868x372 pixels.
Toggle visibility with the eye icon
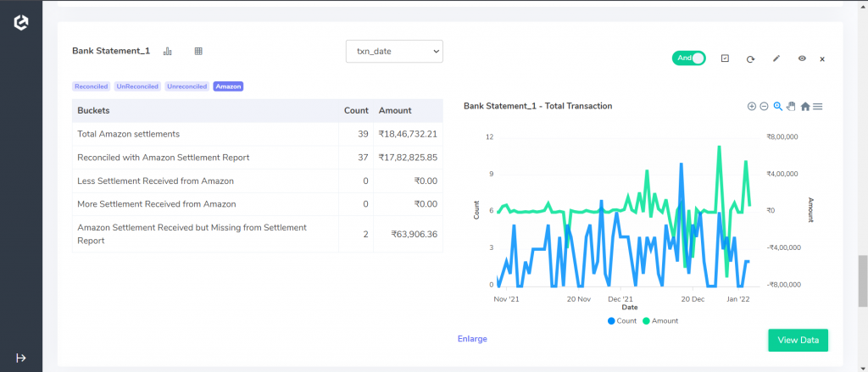click(x=802, y=58)
